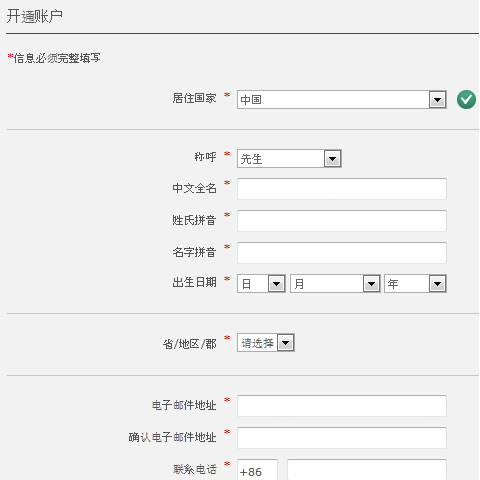Open the 年 year dropdown for birth date
This screenshot has width=480, height=480.
pos(415,284)
